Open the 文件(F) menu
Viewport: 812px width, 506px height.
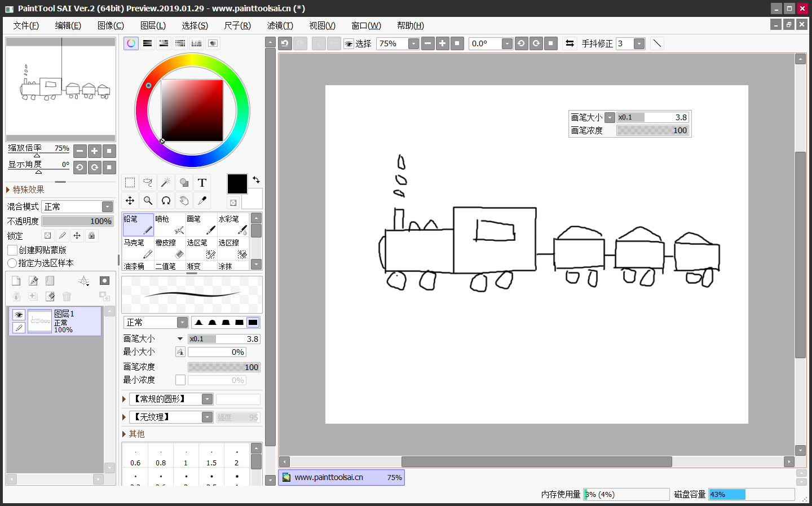[x=26, y=25]
